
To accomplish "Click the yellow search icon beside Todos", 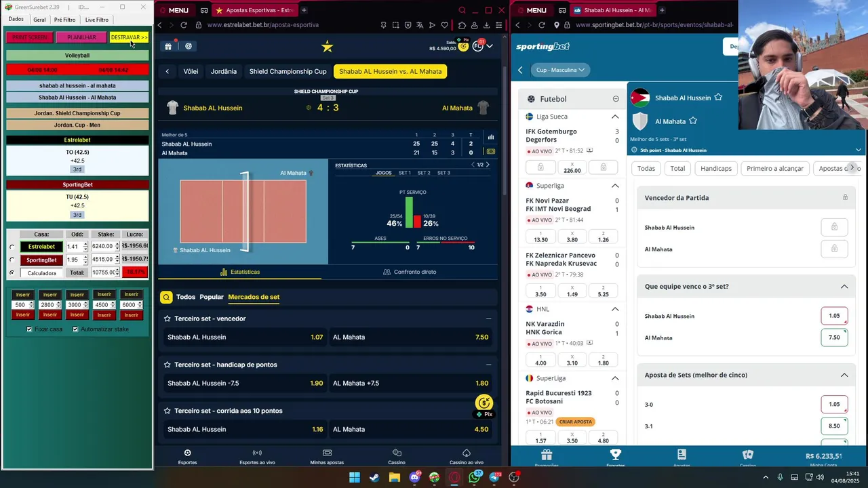I will point(166,297).
